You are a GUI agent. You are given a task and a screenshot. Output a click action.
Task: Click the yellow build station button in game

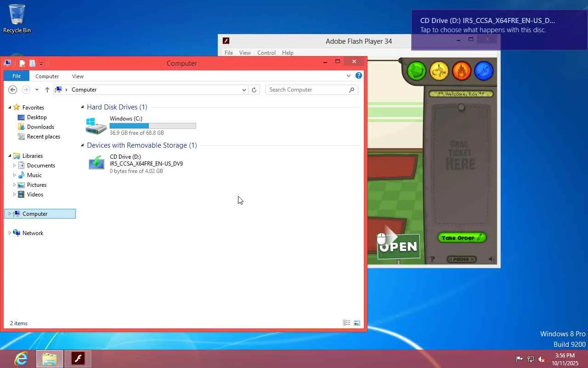tap(439, 71)
